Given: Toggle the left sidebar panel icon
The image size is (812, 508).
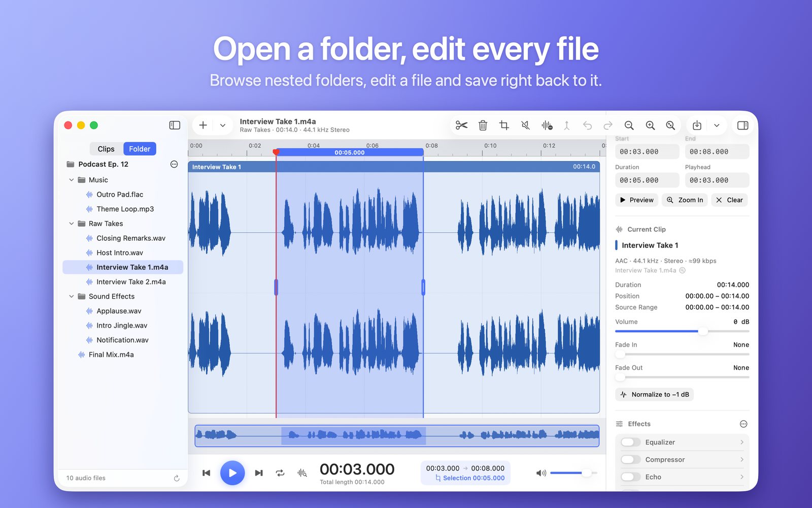Looking at the screenshot, I should coord(175,125).
